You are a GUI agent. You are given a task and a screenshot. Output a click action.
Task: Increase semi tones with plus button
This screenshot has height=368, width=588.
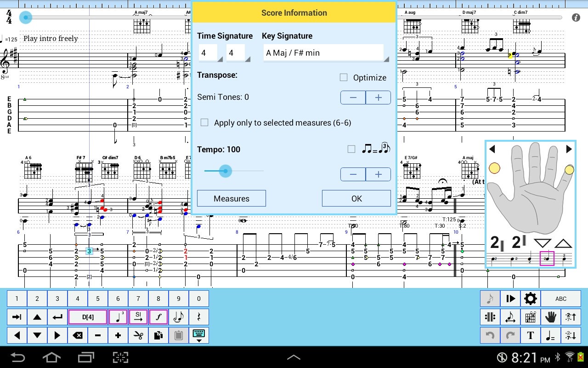point(379,98)
